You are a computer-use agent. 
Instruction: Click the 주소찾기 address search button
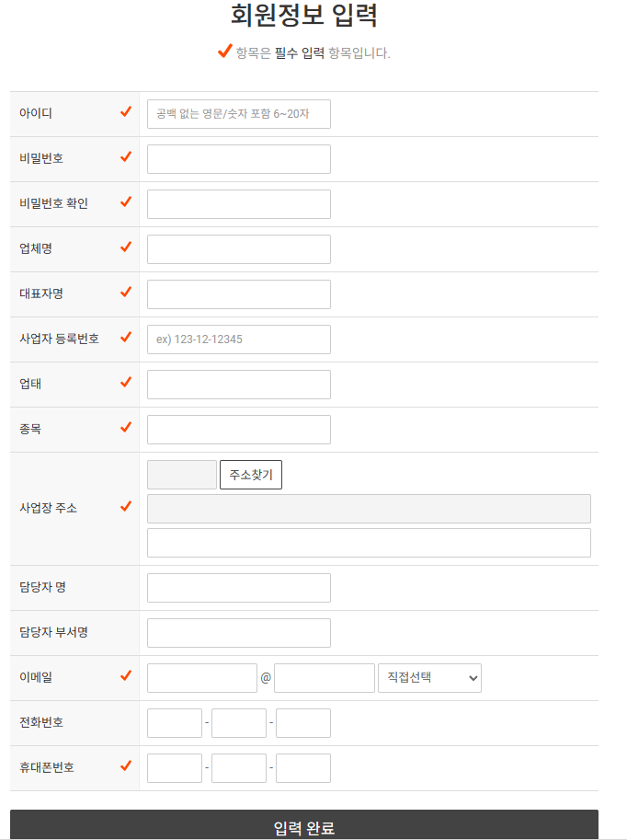(249, 474)
